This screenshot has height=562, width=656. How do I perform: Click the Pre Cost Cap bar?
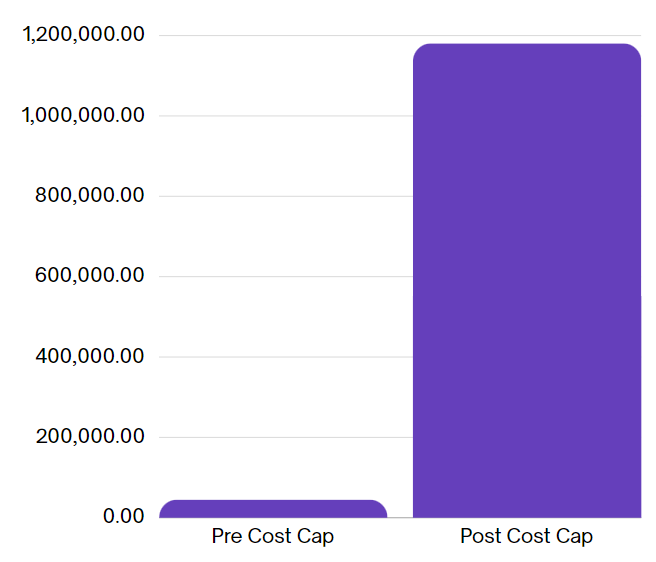[272, 509]
